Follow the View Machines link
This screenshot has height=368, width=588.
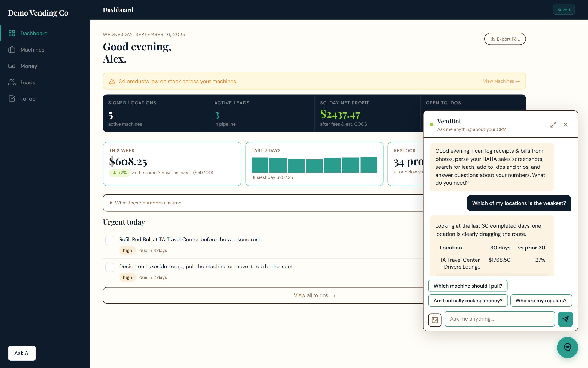(501, 81)
